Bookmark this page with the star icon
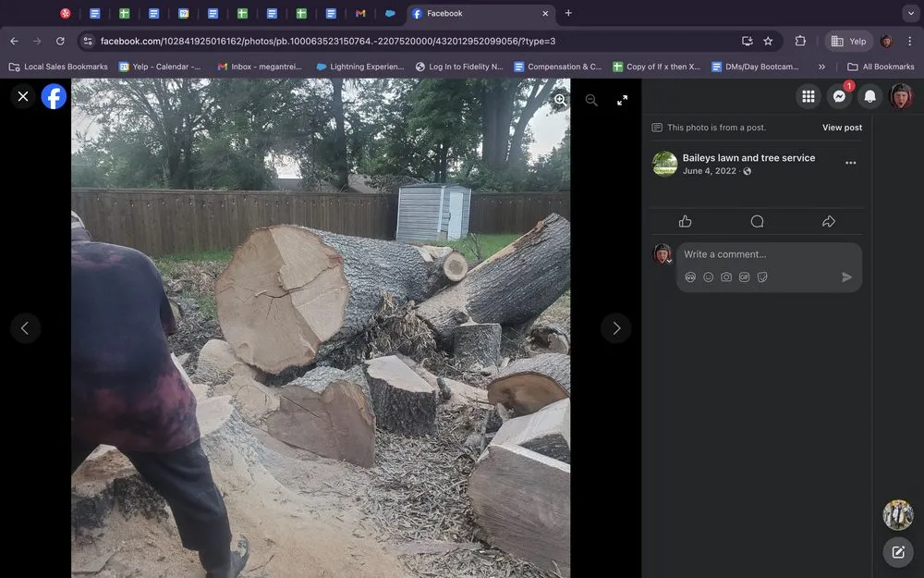Image resolution: width=924 pixels, height=578 pixels. pos(768,41)
